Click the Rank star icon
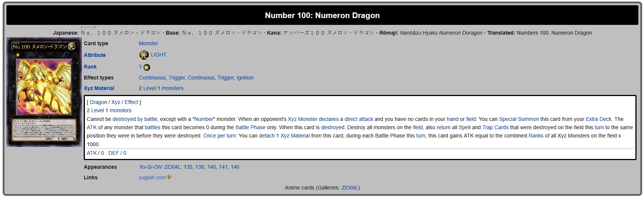Viewport: 644px width, 197px height. 147,67
